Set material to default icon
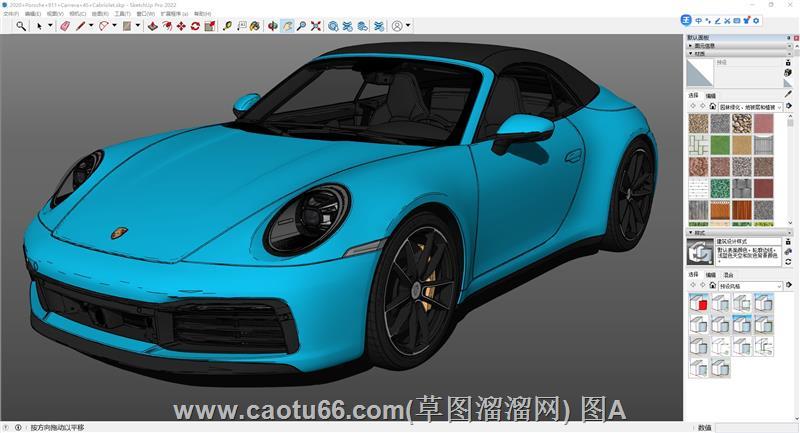800x433 pixels. tap(788, 83)
